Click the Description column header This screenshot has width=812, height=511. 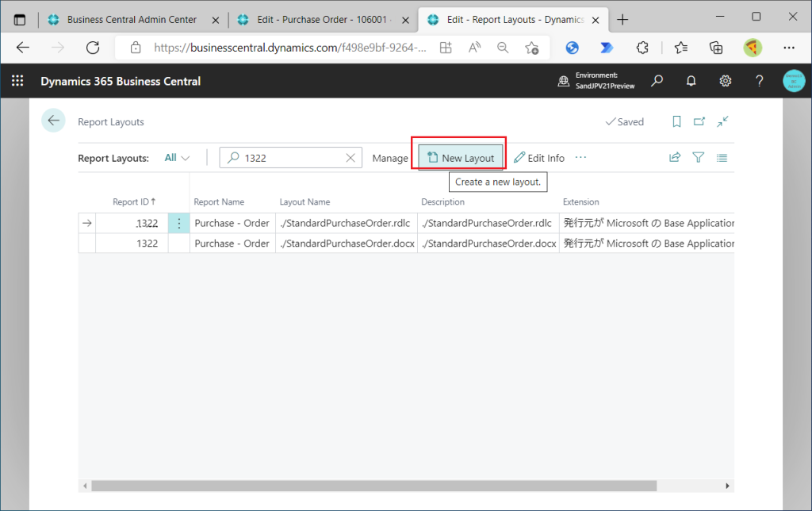pos(442,202)
